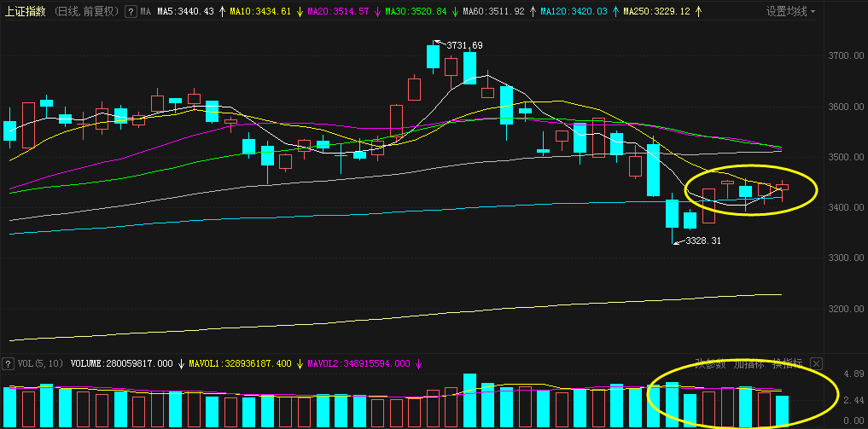Click the yellow MA10 legend entry
This screenshot has width=868, height=429.
[261, 12]
